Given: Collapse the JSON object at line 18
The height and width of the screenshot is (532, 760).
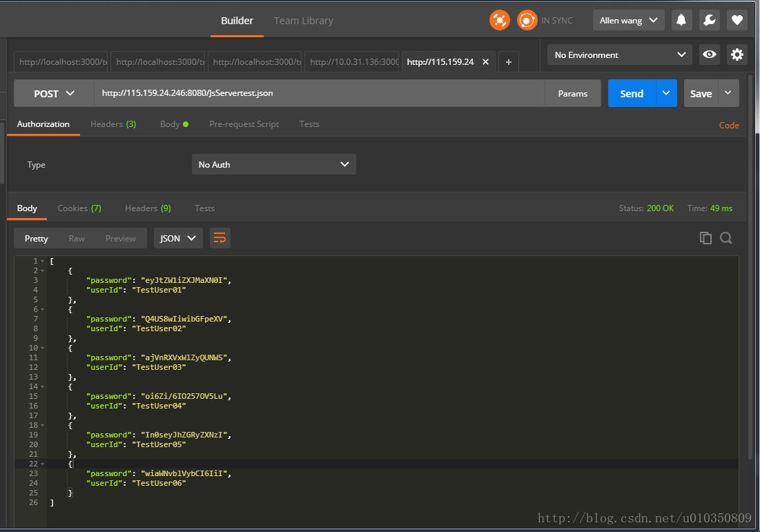Looking at the screenshot, I should tap(43, 426).
